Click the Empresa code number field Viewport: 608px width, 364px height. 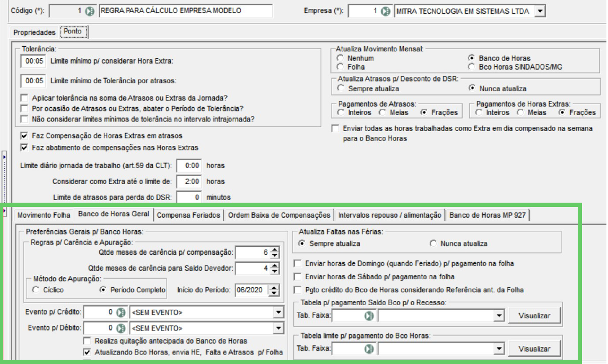click(364, 11)
